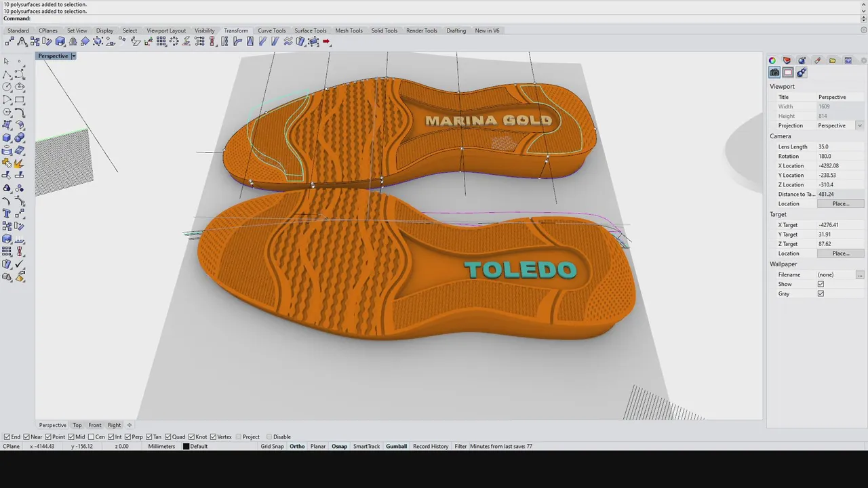Open the folder icon panel tab

coord(833,60)
